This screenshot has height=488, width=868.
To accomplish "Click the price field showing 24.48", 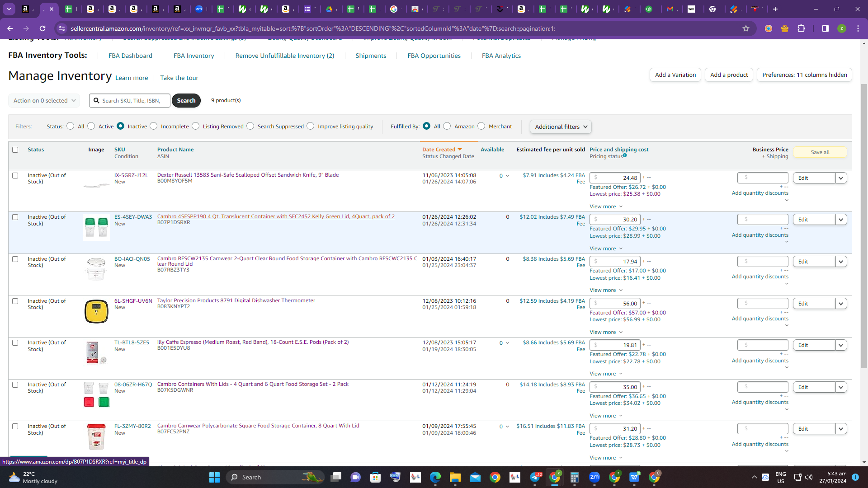I will (x=615, y=178).
